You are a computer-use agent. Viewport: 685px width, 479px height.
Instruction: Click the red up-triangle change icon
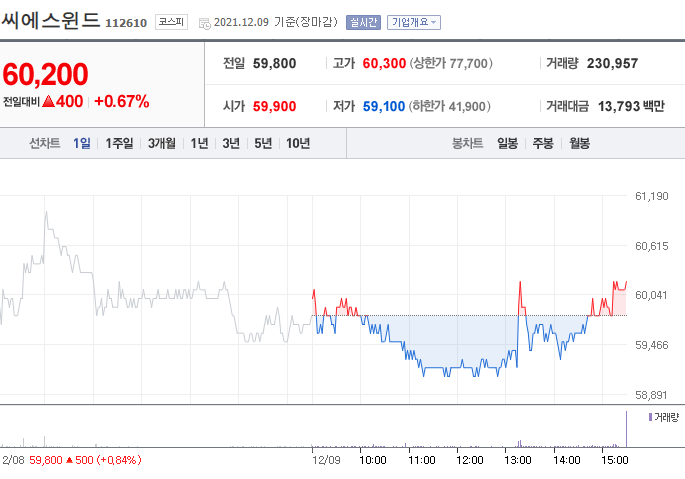click(x=48, y=101)
